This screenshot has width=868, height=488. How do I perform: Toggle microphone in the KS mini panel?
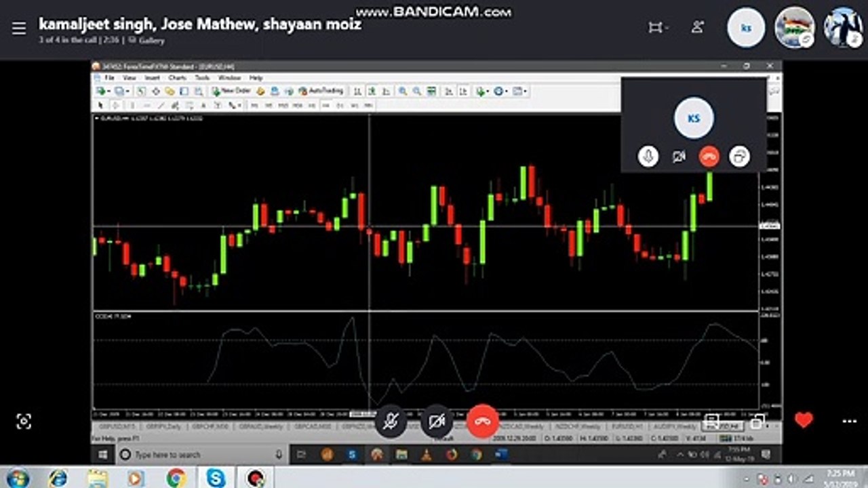pyautogui.click(x=648, y=157)
